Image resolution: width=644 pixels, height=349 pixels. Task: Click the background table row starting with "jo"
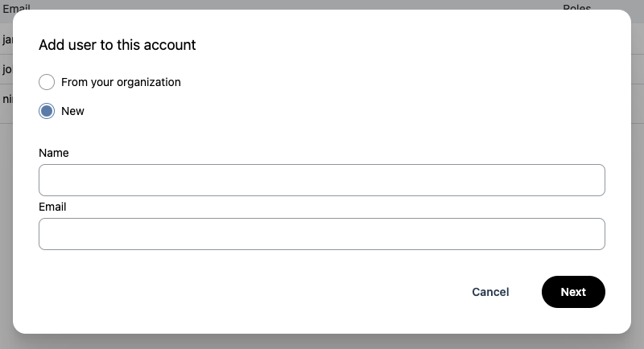[x=6, y=69]
